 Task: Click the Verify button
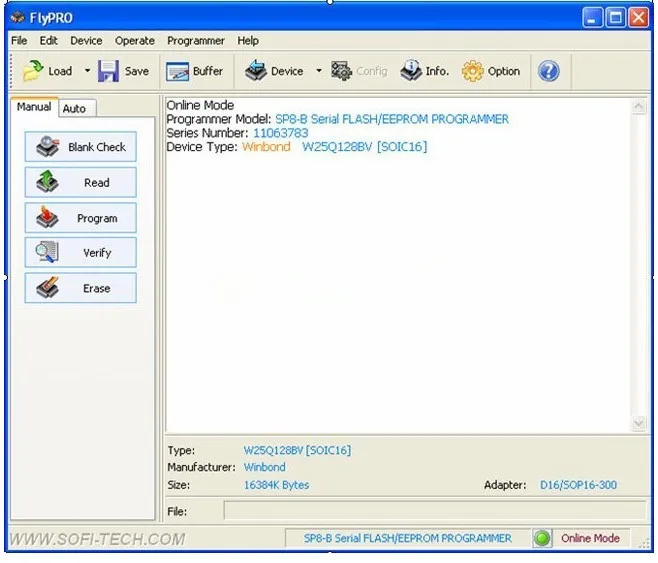(x=81, y=253)
